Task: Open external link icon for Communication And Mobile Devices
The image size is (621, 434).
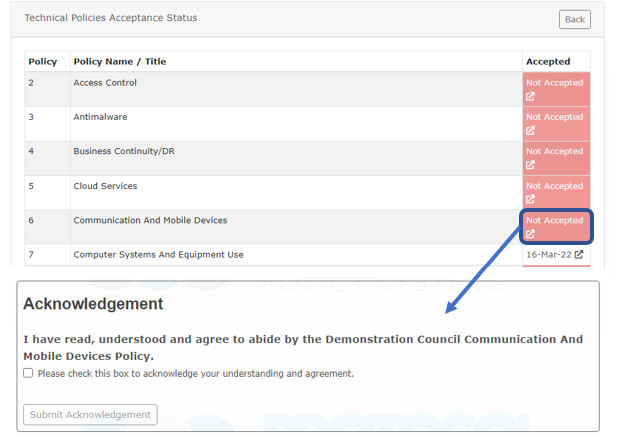Action: point(530,234)
